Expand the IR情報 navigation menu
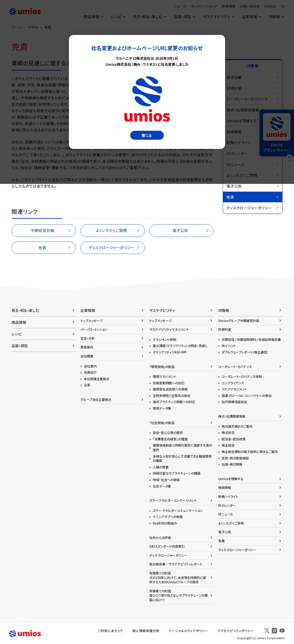294x644 pixels. [277, 17]
